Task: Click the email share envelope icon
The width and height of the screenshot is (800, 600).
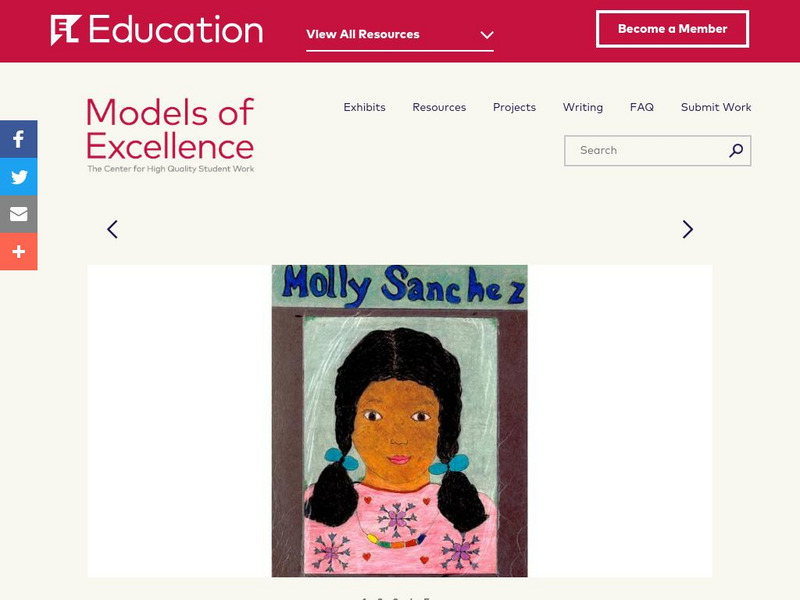Action: point(18,214)
